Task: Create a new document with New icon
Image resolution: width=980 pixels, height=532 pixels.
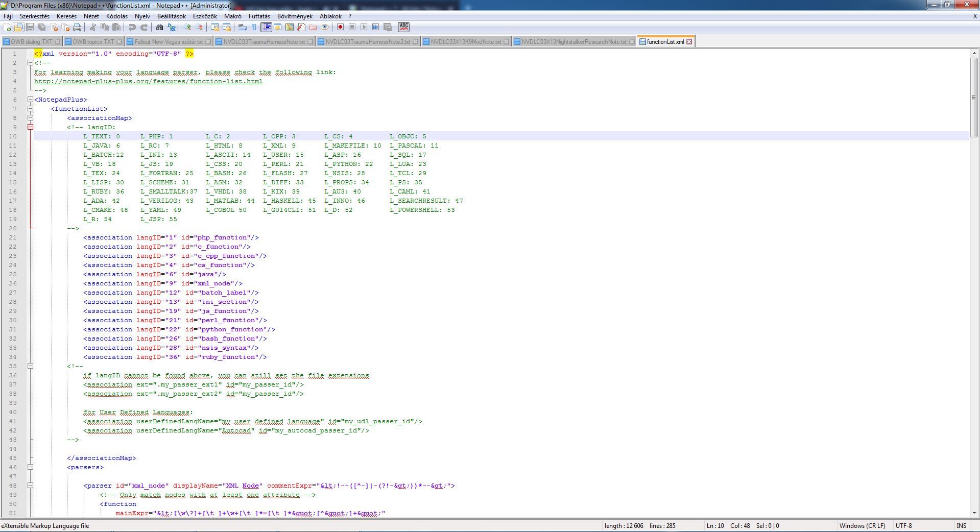Action: [7, 27]
